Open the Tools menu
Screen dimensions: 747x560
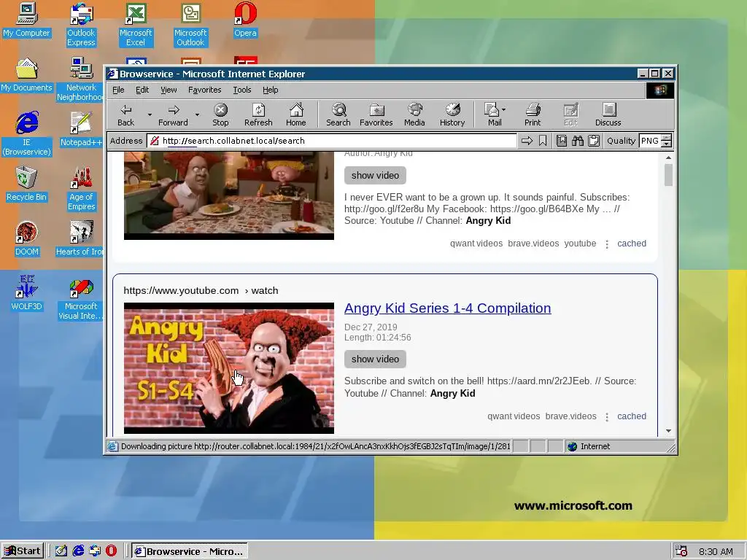point(242,90)
